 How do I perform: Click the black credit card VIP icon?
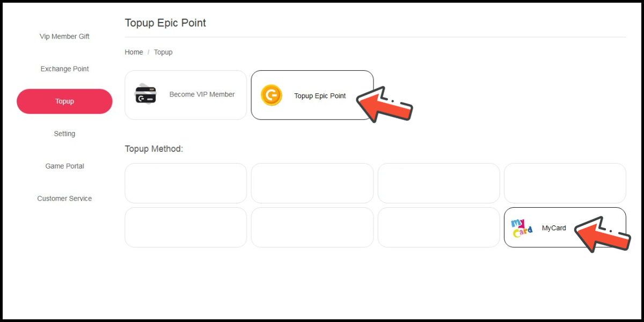145,94
